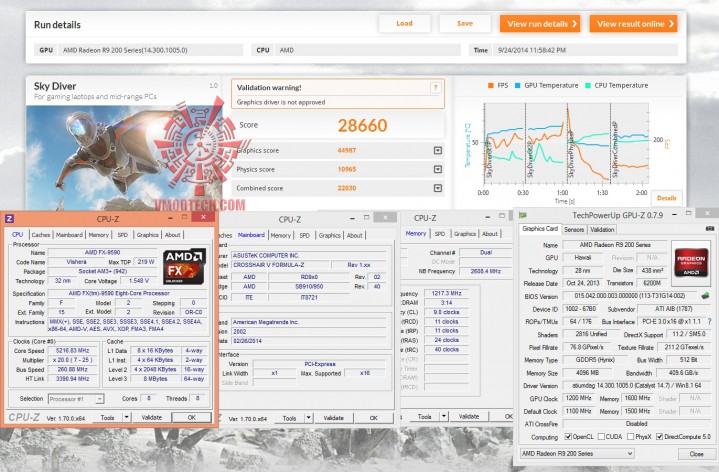
Task: Click Bus Interface question mark in GPU-Z
Action: [x=709, y=322]
